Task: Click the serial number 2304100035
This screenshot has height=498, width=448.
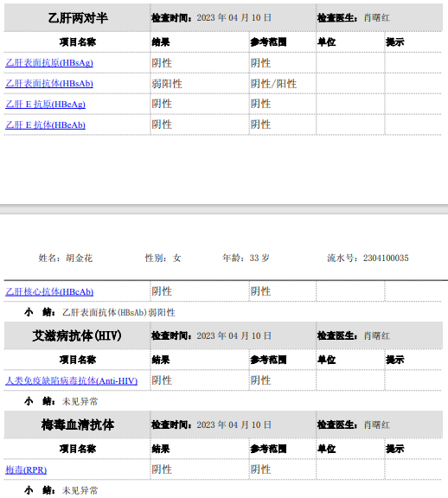Action: 386,258
